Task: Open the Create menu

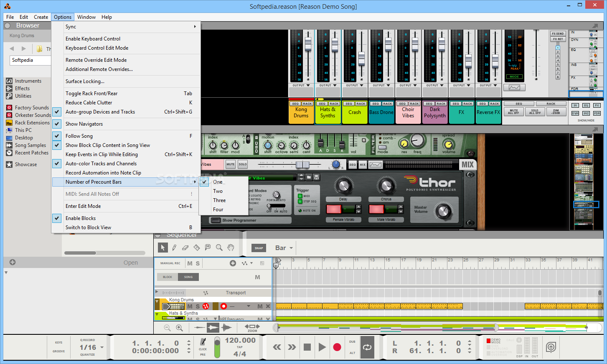Action: [x=41, y=17]
